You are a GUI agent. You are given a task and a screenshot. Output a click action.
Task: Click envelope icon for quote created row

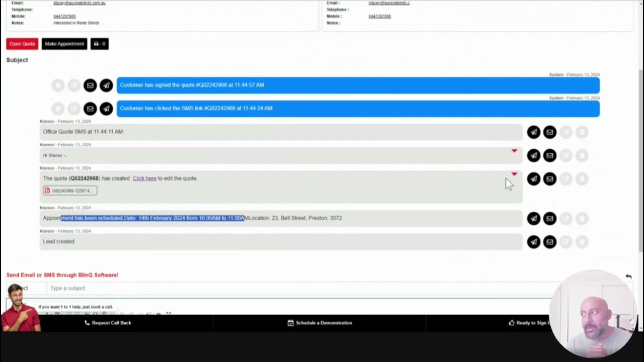(x=550, y=179)
